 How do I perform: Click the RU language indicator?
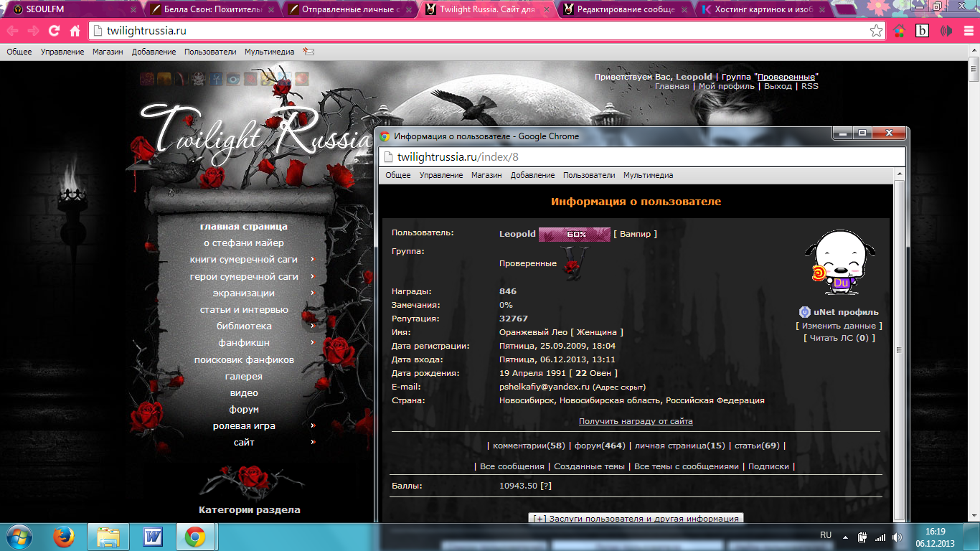tap(826, 535)
